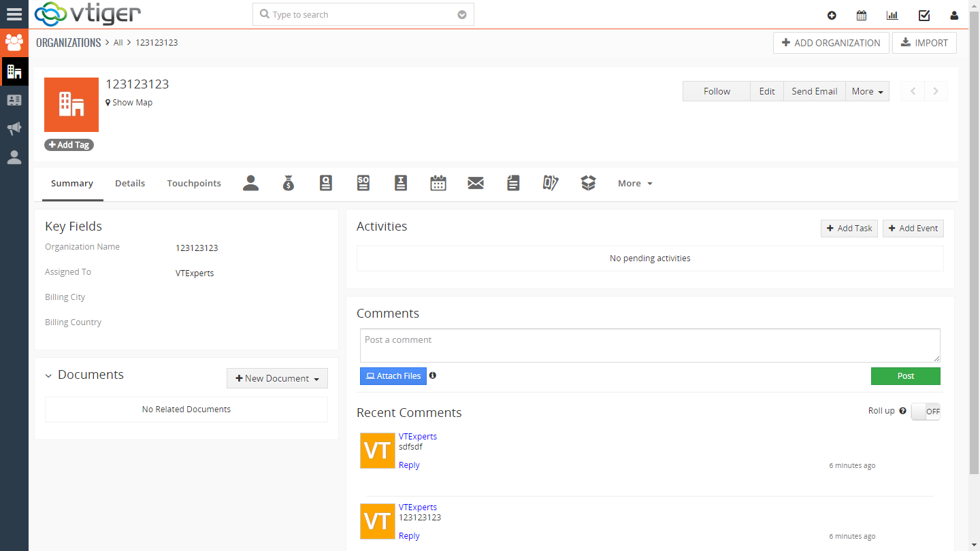Open related Sales Orders tab icon
This screenshot has width=980, height=551.
pyautogui.click(x=363, y=183)
